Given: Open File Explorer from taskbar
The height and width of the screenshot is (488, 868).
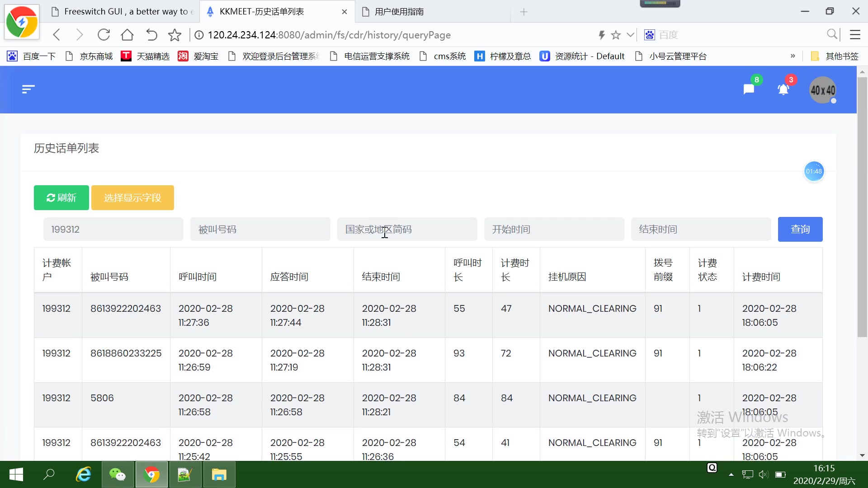Looking at the screenshot, I should [x=219, y=474].
